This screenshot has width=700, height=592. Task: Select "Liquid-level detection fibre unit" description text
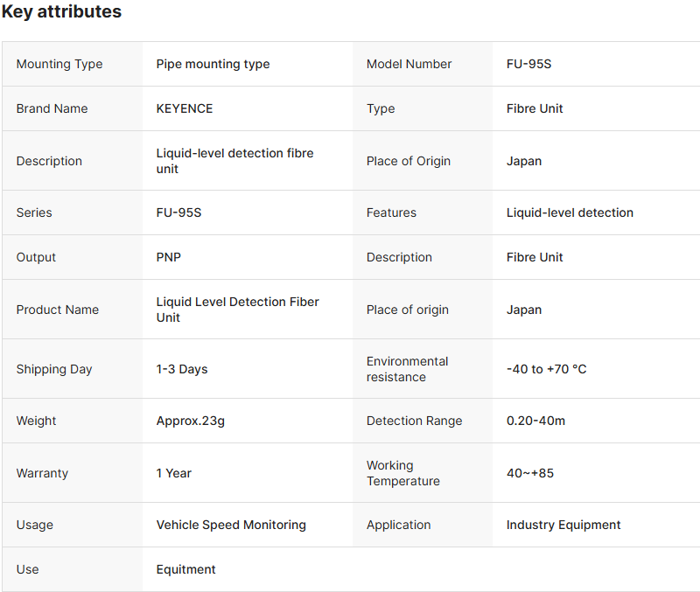coord(234,161)
